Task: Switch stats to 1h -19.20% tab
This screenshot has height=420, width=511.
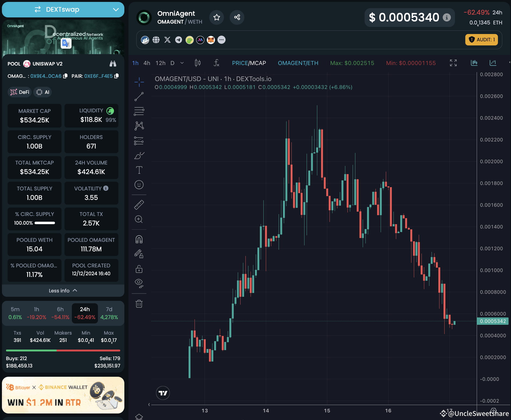Action: (36, 313)
